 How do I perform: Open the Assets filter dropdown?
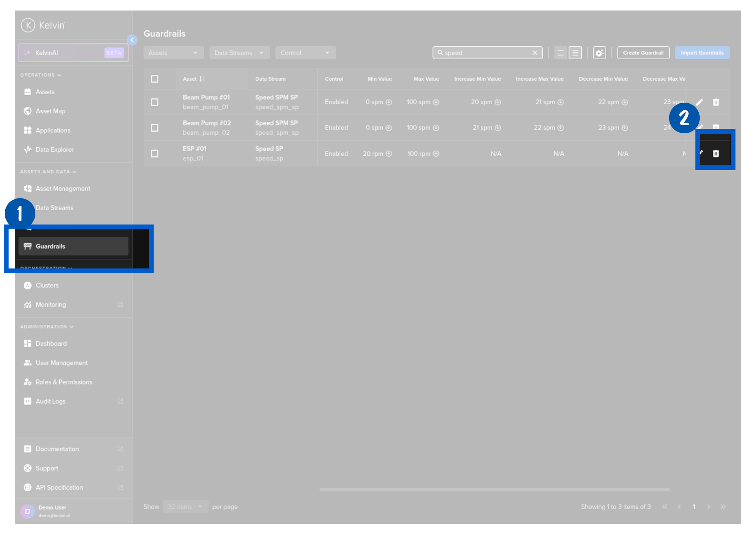173,53
